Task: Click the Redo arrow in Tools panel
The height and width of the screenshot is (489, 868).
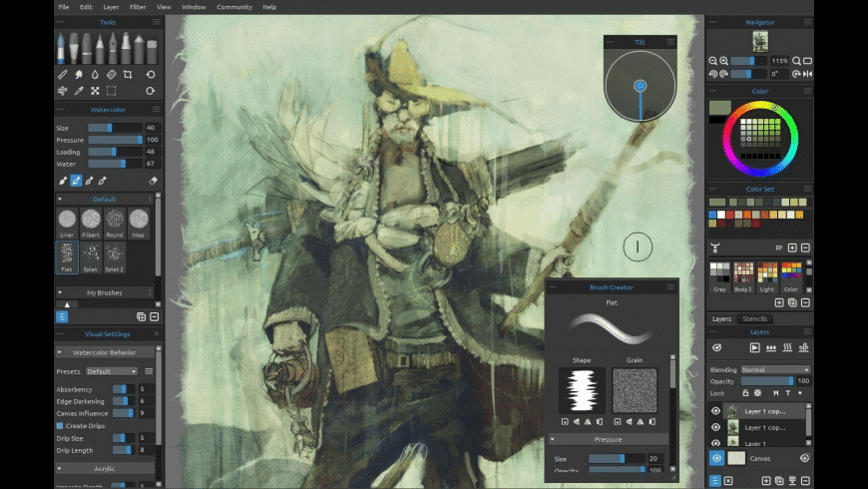Action: pyautogui.click(x=151, y=91)
